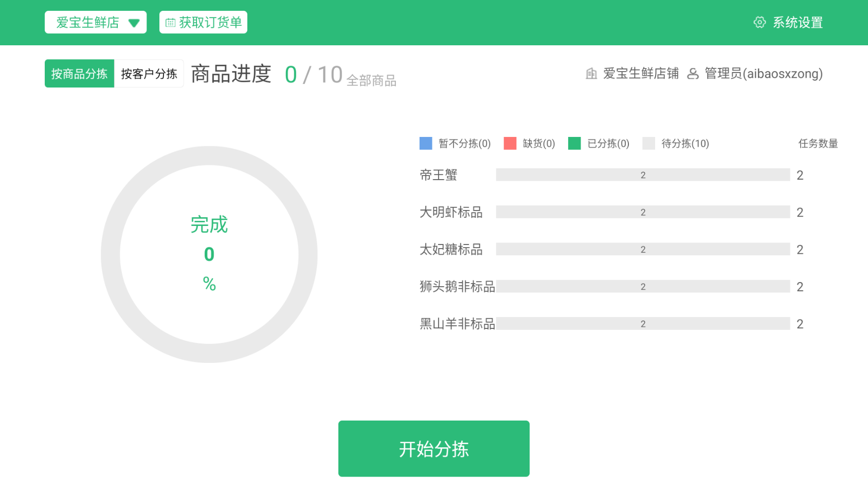
Task: Click the calendar icon beside 获取订货单
Action: (x=170, y=23)
